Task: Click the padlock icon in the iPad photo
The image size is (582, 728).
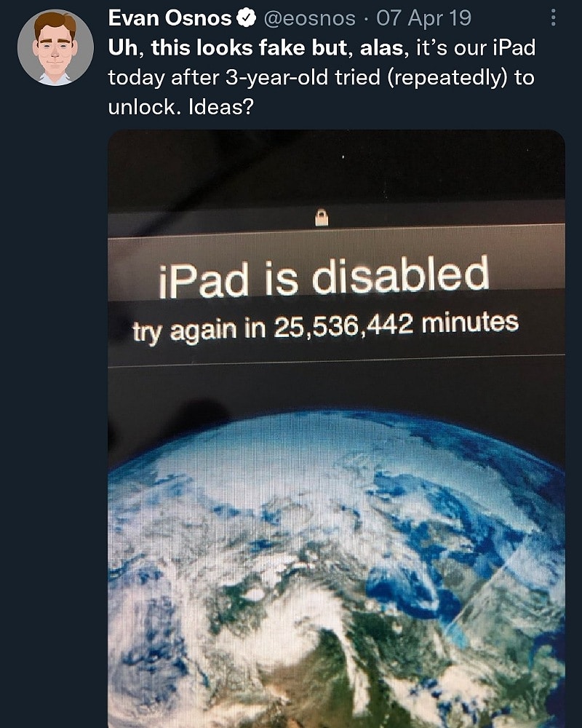Action: [x=322, y=217]
